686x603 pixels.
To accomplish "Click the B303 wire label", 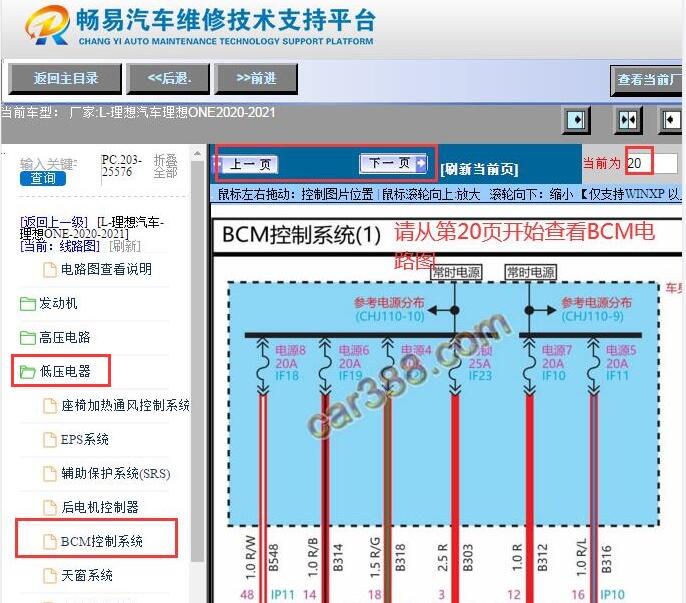I will click(468, 557).
